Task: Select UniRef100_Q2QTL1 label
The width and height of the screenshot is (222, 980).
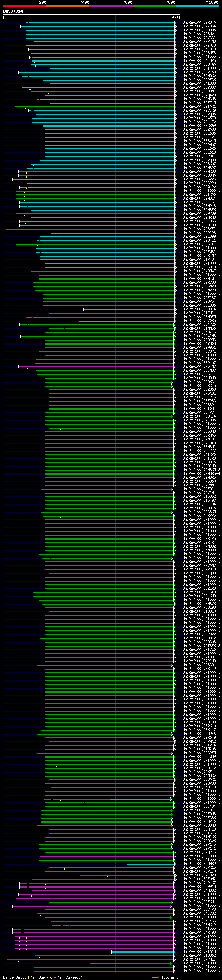Action: click(x=199, y=241)
